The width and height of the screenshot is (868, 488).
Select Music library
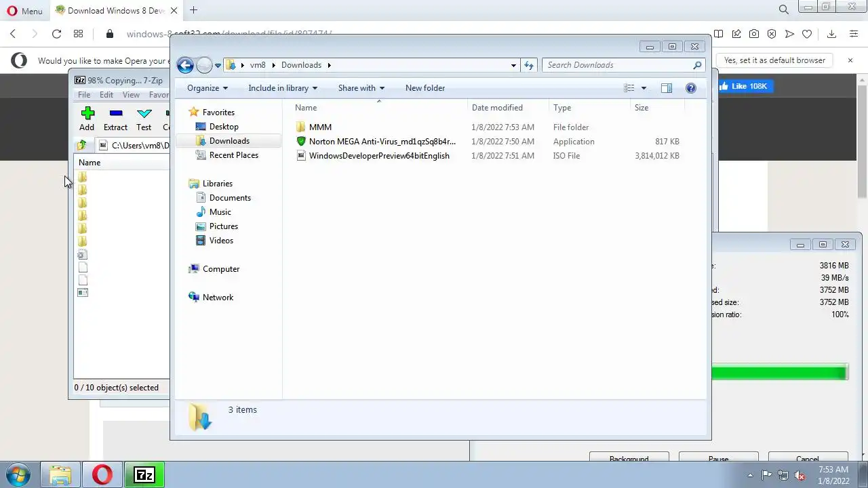tap(220, 212)
